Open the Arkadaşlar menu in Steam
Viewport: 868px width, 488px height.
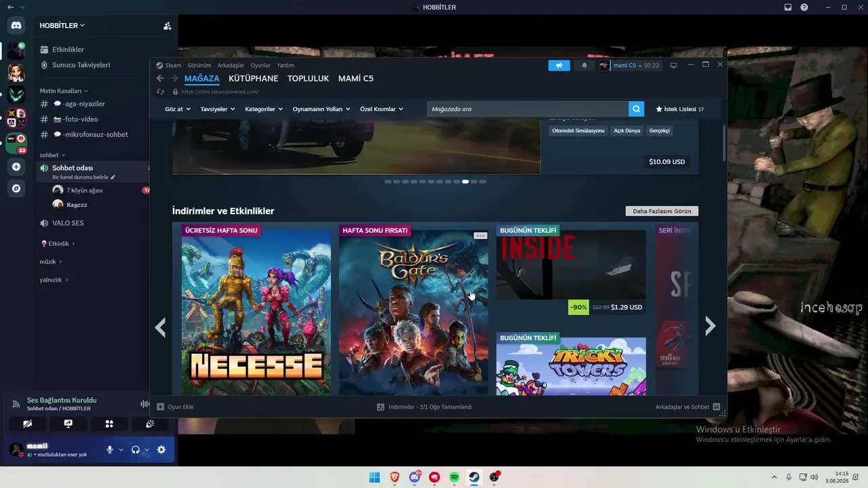click(231, 65)
